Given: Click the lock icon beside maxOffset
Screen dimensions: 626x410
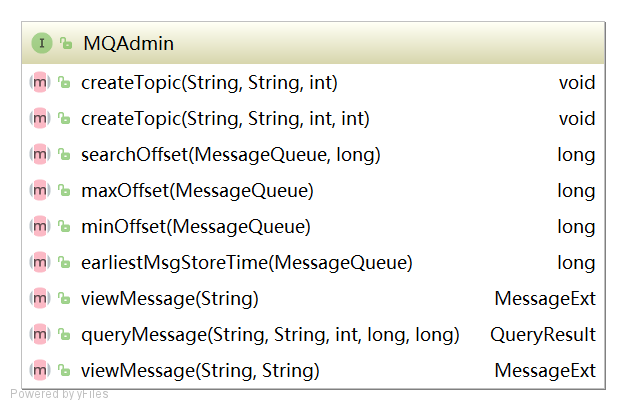Looking at the screenshot, I should tap(64, 190).
